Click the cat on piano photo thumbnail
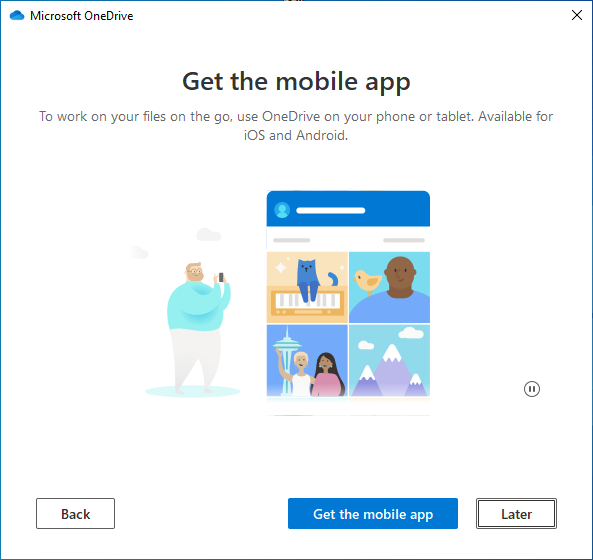 coord(307,287)
